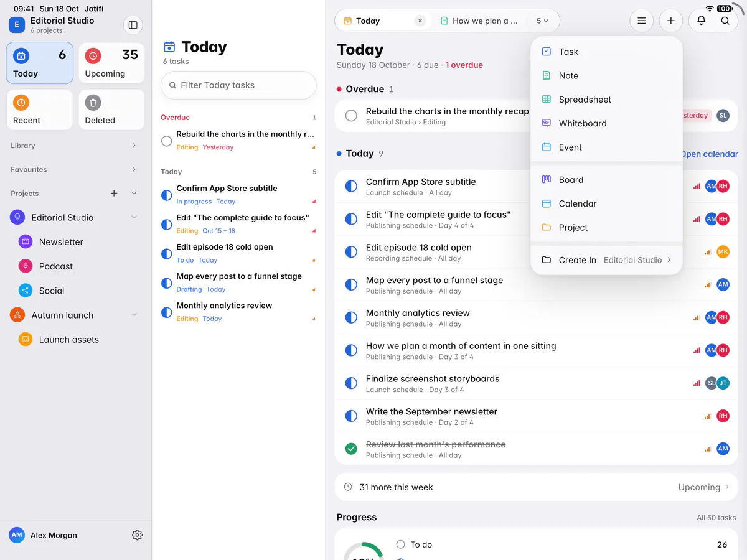The height and width of the screenshot is (560, 747).
Task: Select the To do radio in Progress
Action: (x=400, y=544)
